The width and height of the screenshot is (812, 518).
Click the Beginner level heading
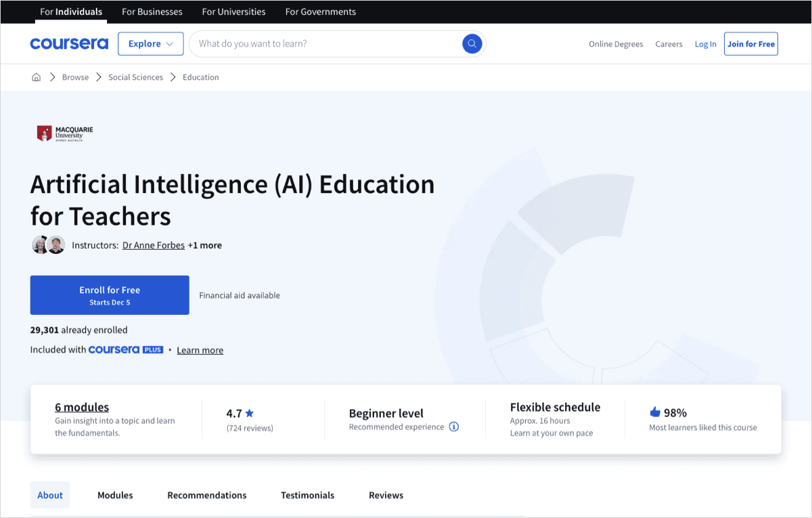click(x=386, y=413)
